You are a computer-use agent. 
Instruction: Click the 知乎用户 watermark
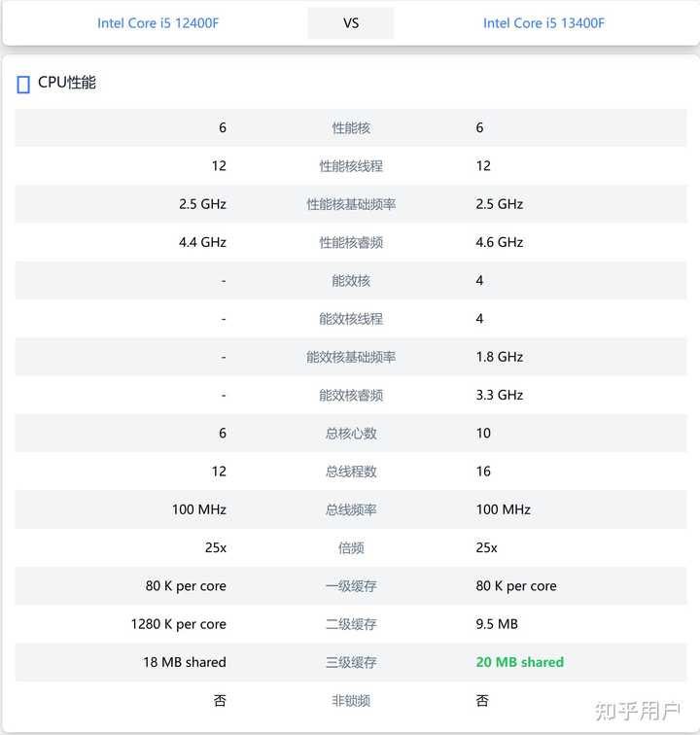point(638,711)
